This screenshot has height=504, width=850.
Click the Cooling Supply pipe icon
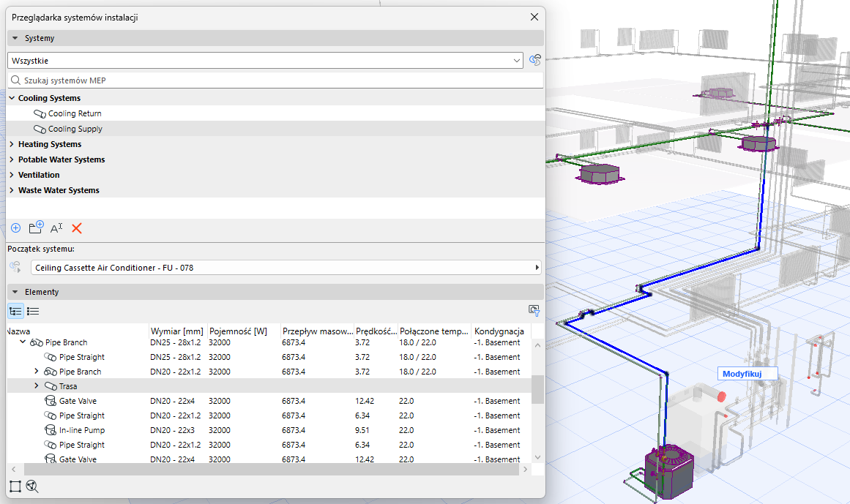(40, 129)
